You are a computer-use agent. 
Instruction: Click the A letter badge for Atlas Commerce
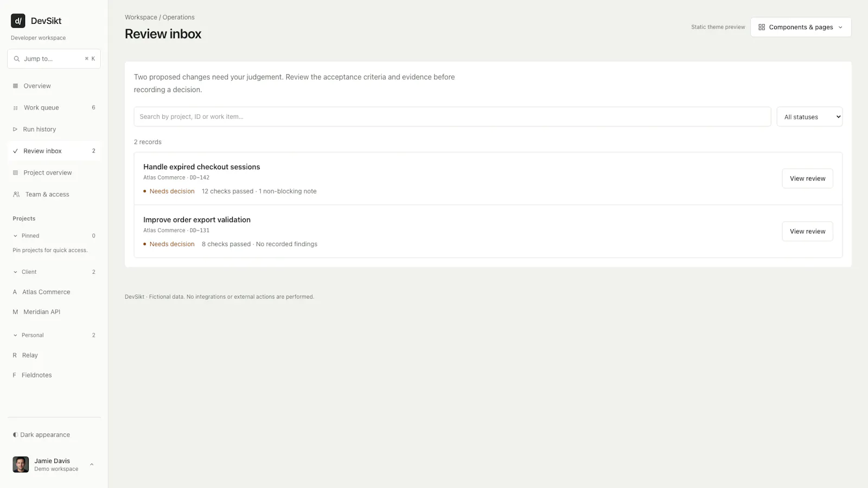[15, 292]
